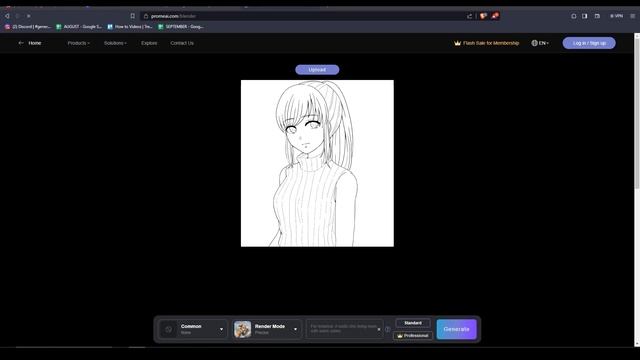Go back Home via arrow link
The height and width of the screenshot is (360, 640).
(30, 43)
